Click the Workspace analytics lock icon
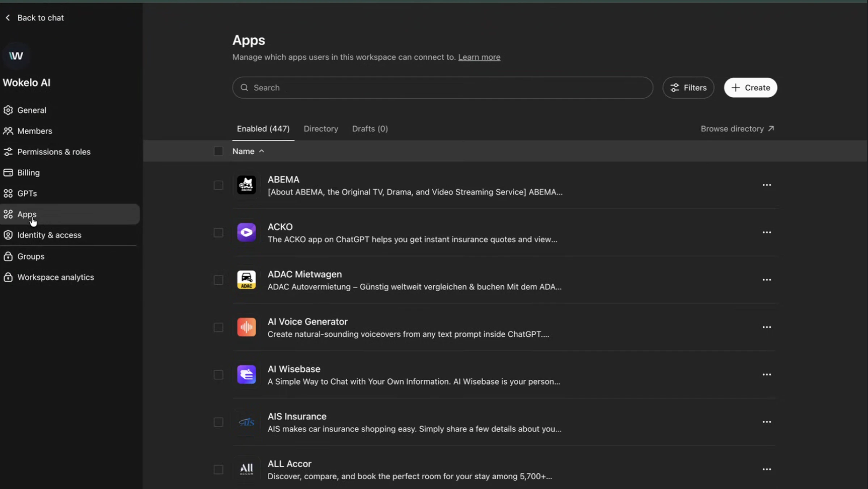868x489 pixels. click(x=8, y=277)
